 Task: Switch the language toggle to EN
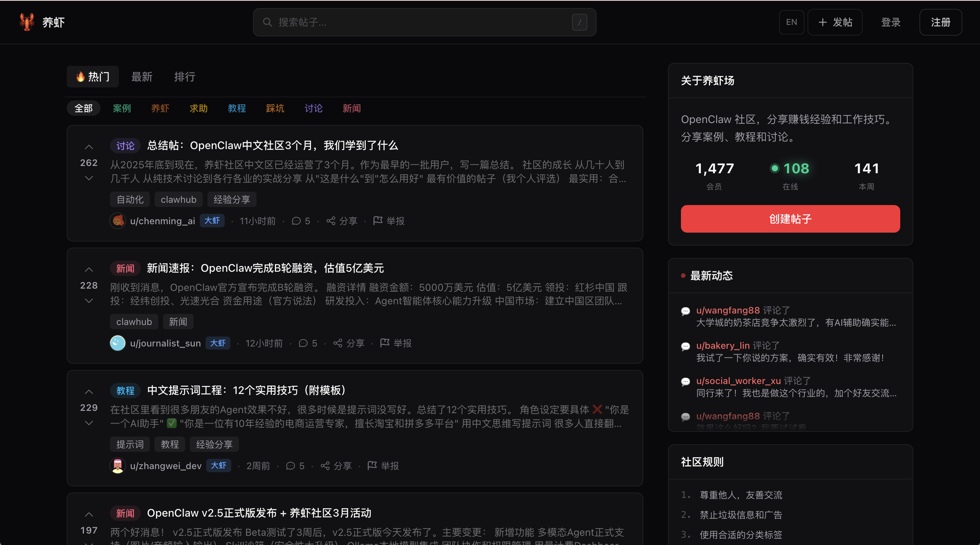791,22
